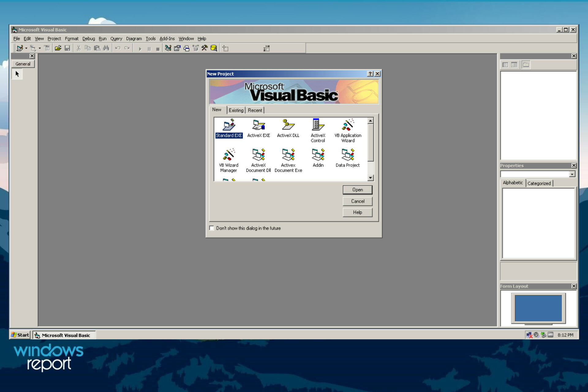The height and width of the screenshot is (392, 588).
Task: Switch to Categorized properties tab
Action: [x=539, y=183]
